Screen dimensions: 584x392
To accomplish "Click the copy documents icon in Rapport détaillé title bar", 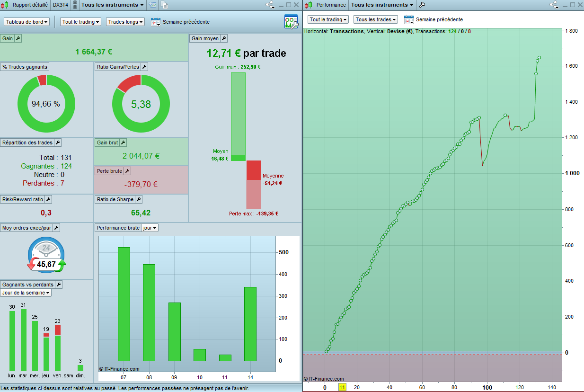I will pos(165,5).
